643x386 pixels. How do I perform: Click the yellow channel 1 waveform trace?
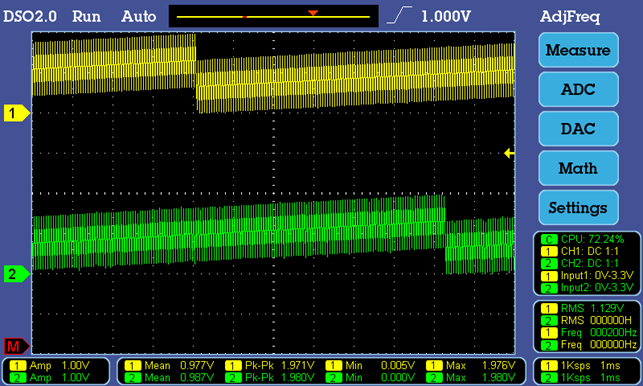(x=274, y=74)
